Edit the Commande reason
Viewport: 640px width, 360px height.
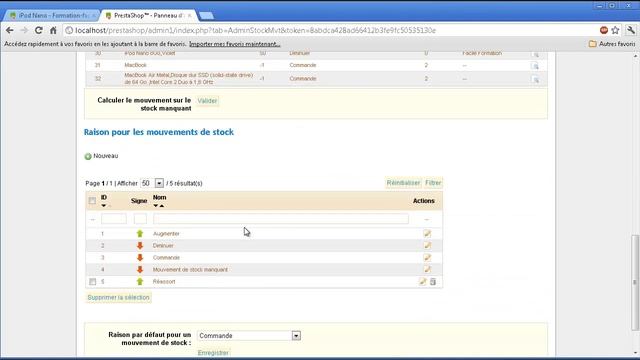pos(427,258)
